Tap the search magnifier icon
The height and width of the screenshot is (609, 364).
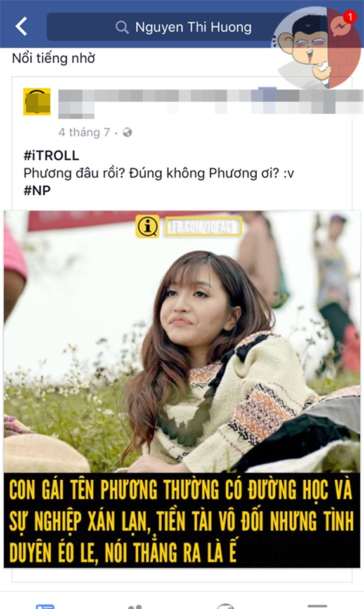(122, 27)
